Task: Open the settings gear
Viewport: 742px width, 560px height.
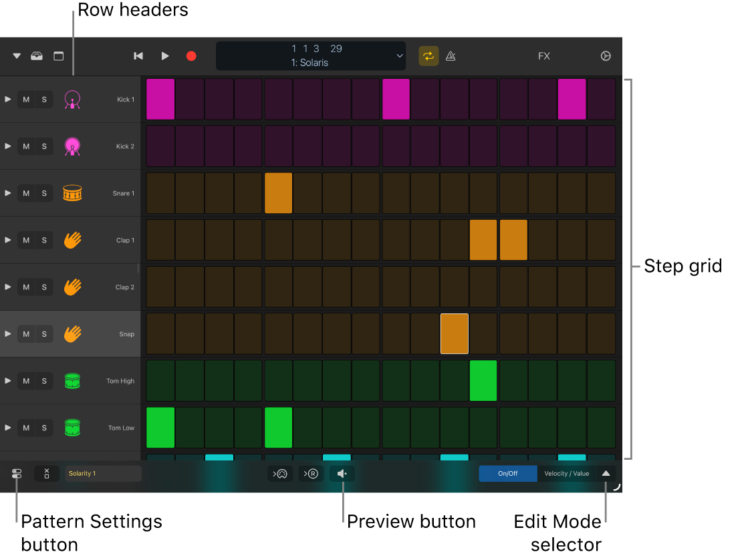Action: coord(606,56)
